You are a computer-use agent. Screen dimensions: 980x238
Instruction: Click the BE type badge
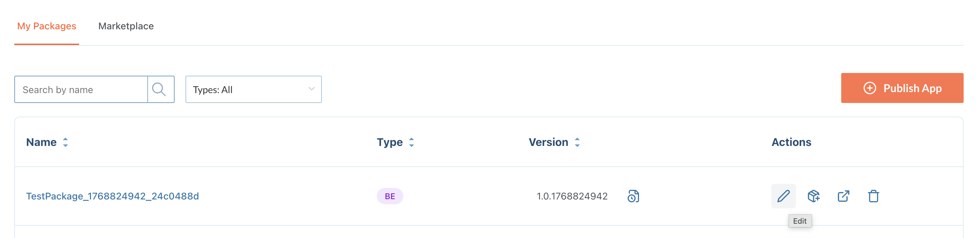click(389, 196)
